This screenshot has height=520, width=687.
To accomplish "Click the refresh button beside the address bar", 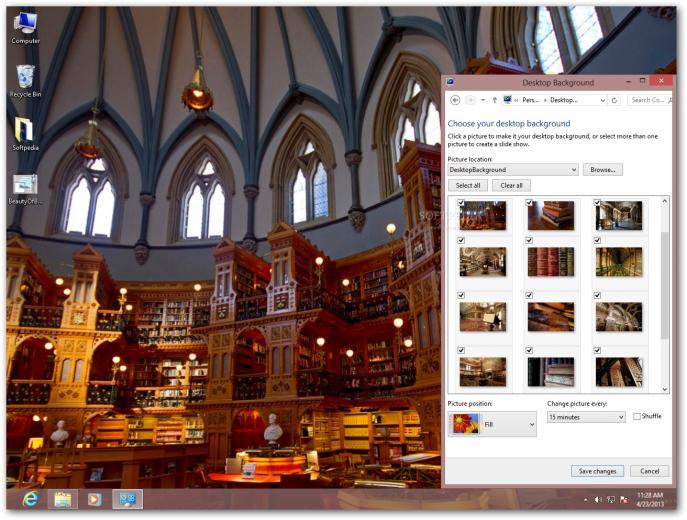I will coord(614,100).
